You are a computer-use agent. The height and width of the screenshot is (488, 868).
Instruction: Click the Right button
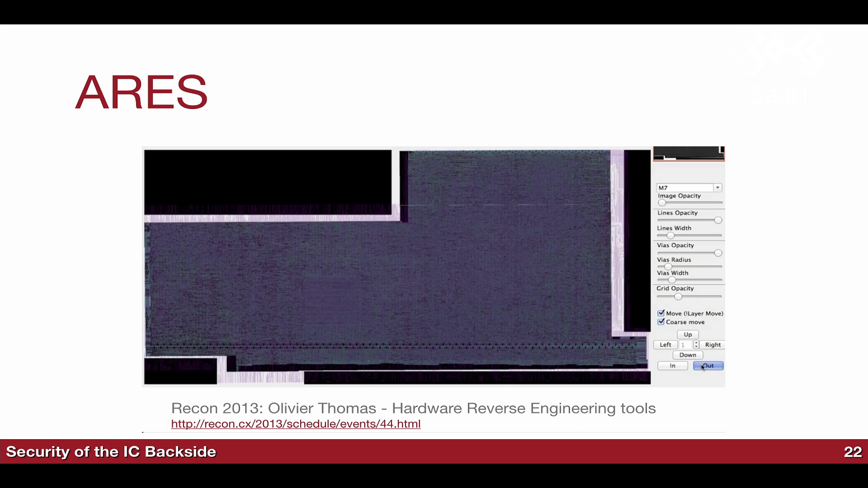click(x=713, y=345)
